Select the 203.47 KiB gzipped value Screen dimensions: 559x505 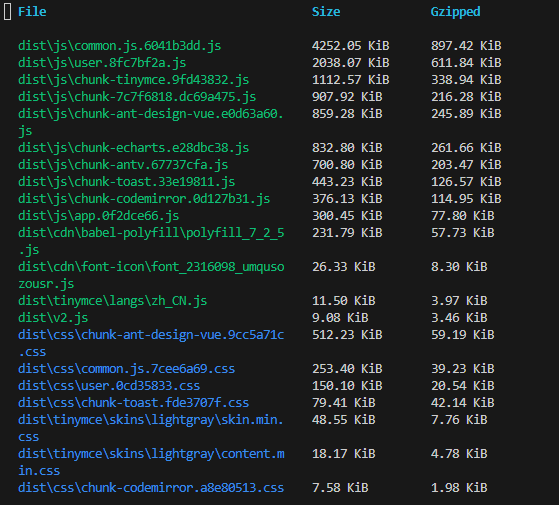pos(466,165)
